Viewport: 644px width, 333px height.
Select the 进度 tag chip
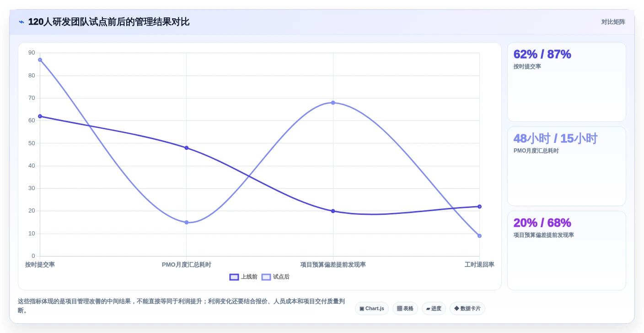[x=434, y=309]
